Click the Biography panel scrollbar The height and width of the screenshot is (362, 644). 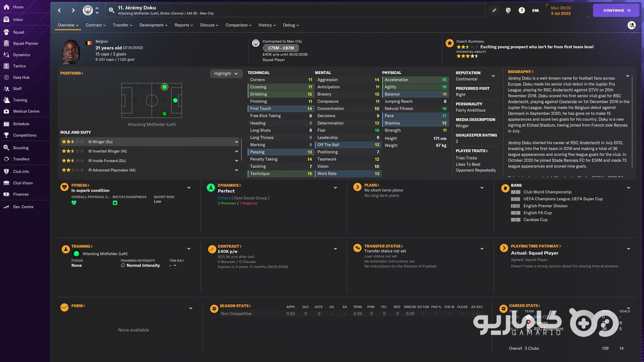tap(632, 122)
